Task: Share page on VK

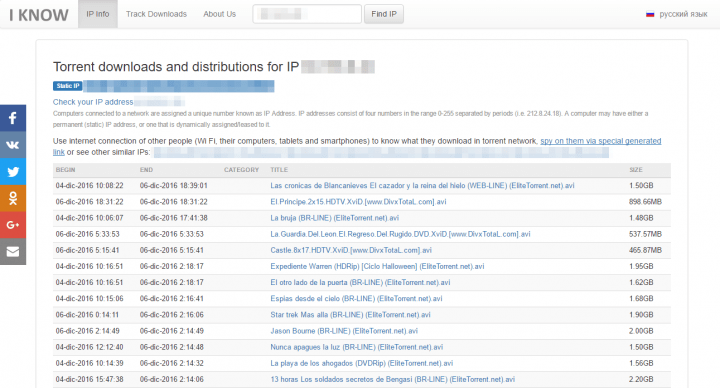Action: coord(13,145)
